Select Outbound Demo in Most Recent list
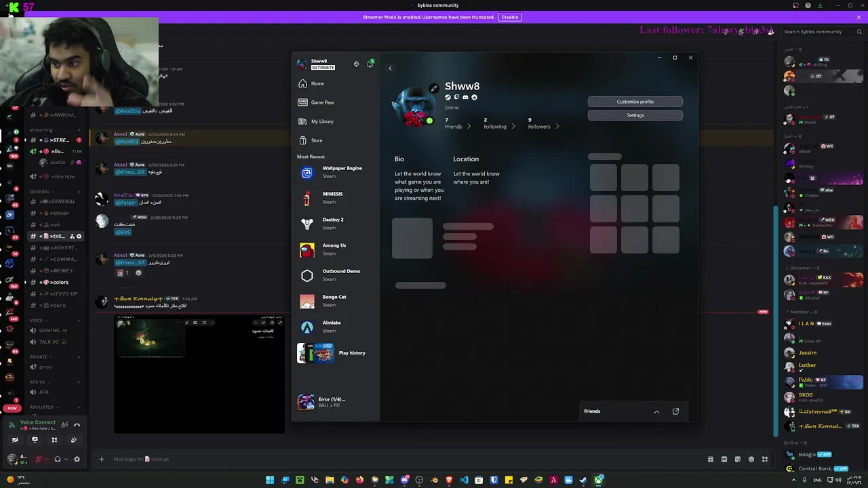Viewport: 868px width, 488px height. tap(335, 275)
